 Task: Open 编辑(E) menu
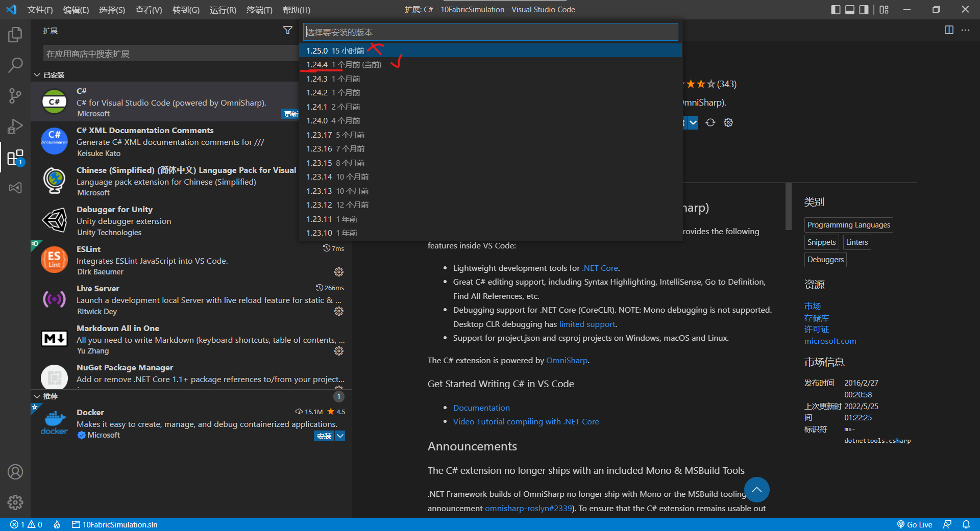tap(76, 10)
